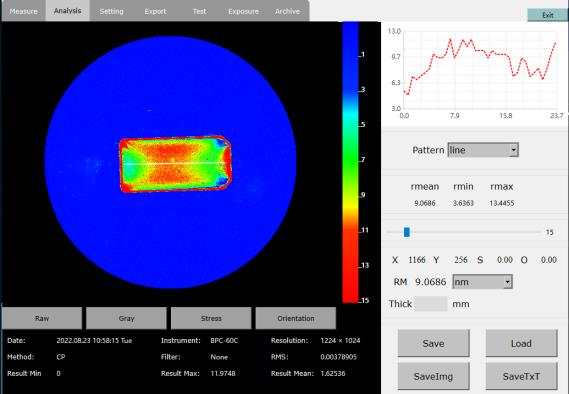Click the Load button

tap(521, 343)
